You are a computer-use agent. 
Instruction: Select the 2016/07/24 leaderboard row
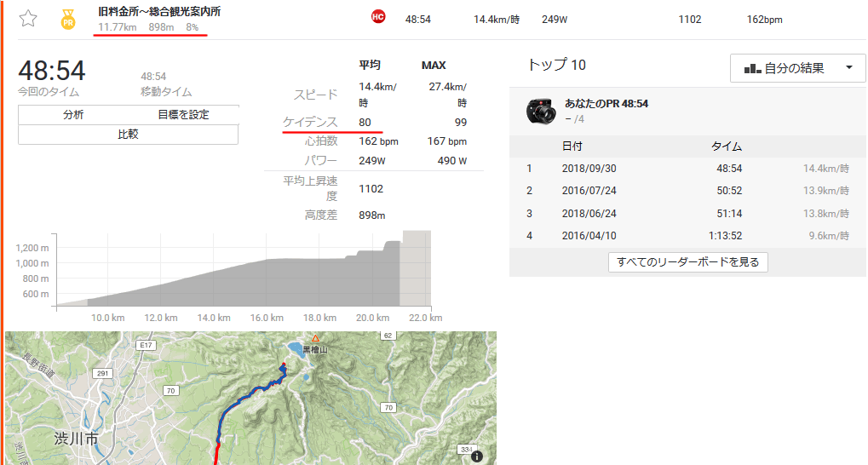588,191
